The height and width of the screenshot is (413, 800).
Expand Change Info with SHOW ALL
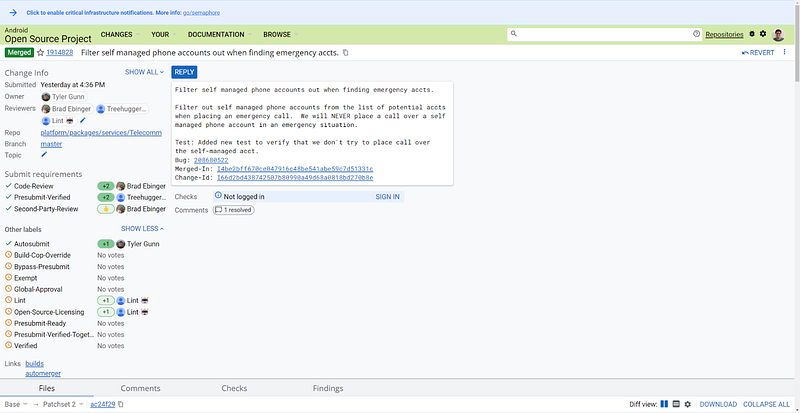tap(144, 72)
